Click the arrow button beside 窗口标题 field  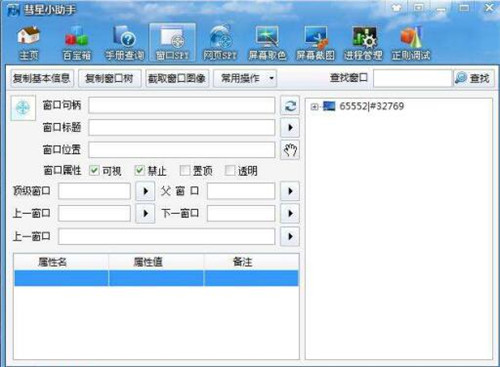(290, 127)
